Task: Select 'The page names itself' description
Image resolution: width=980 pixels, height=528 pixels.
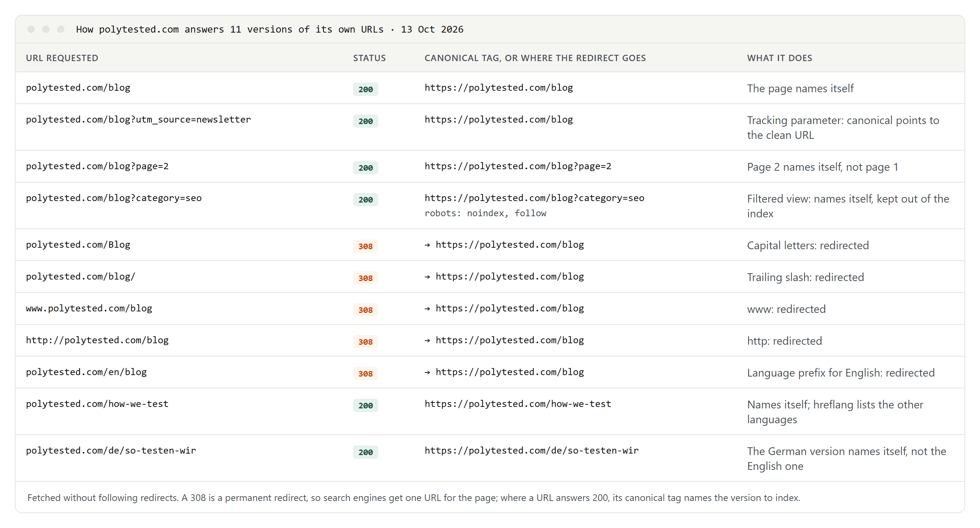Action: click(800, 89)
